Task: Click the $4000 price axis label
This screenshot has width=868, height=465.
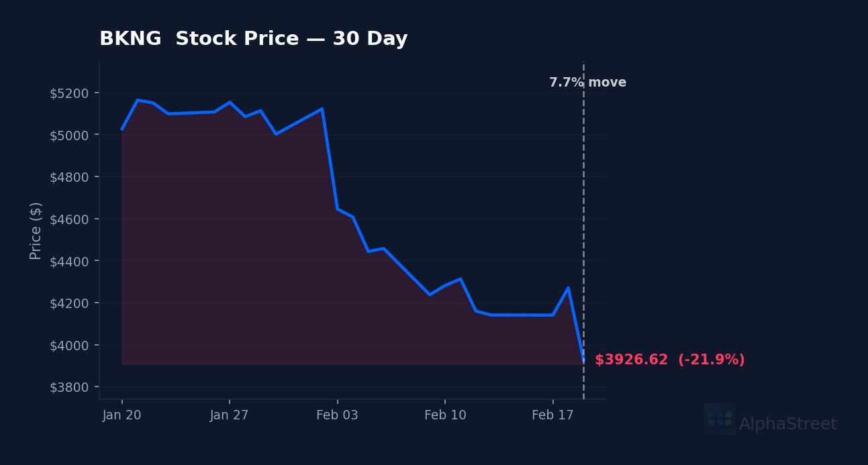Action: pyautogui.click(x=69, y=346)
